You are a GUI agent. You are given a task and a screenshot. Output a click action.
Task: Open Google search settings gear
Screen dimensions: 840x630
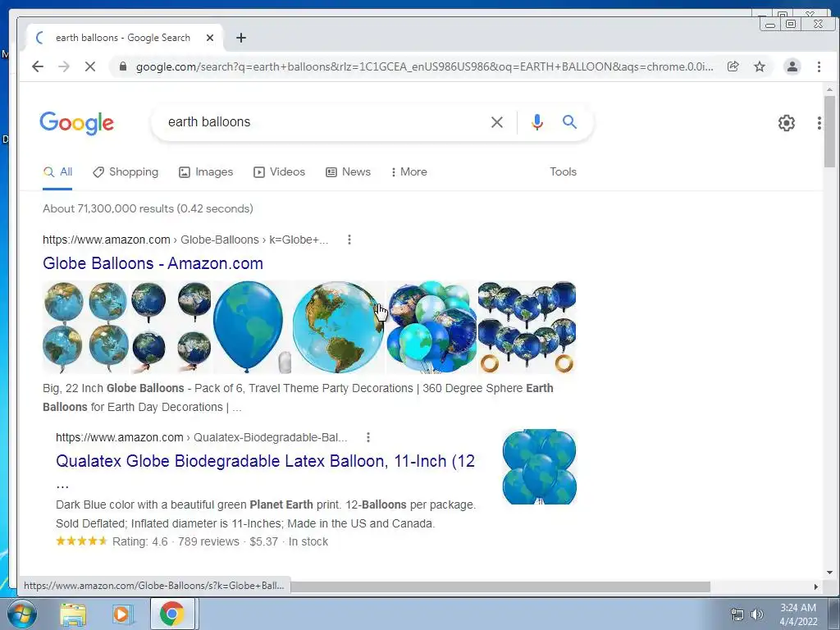pos(786,123)
